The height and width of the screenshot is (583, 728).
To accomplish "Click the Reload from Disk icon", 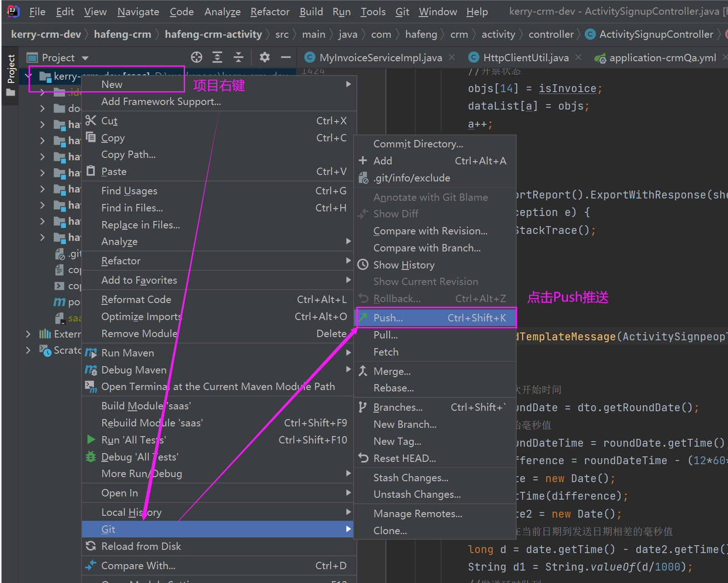I will [x=91, y=546].
